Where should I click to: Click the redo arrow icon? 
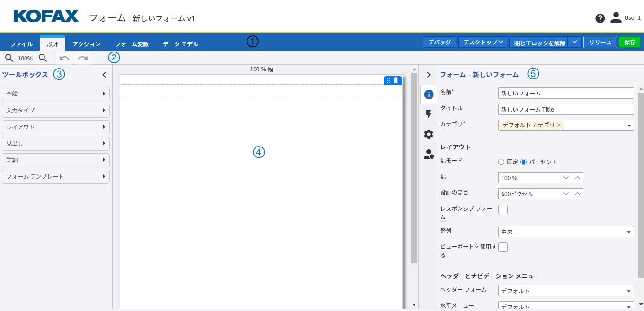point(82,58)
